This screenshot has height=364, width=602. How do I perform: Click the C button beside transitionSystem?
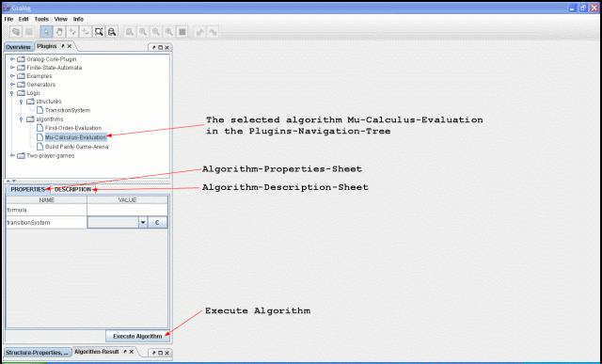157,222
